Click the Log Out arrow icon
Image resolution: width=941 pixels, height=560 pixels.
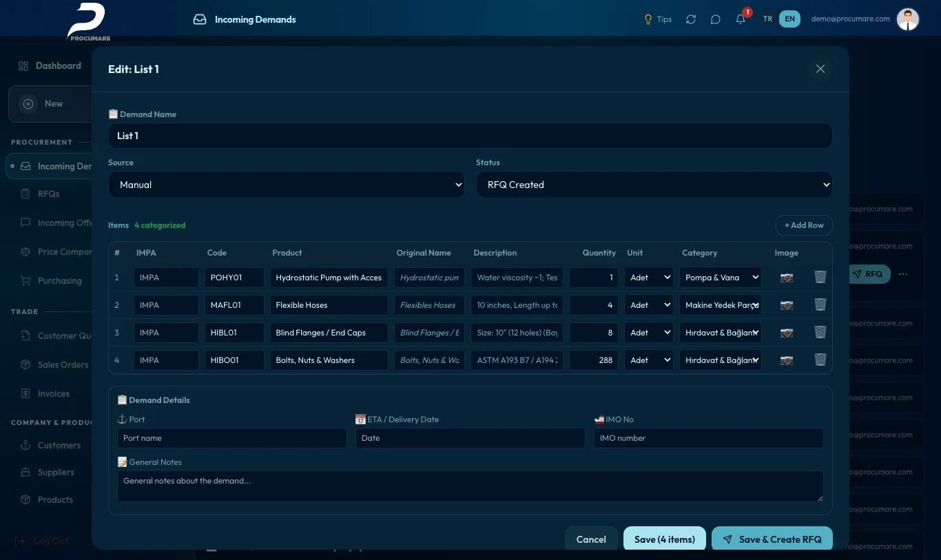[20, 541]
